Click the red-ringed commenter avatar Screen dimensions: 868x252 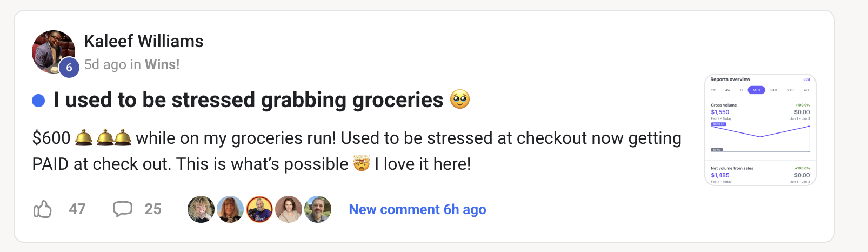tap(259, 209)
